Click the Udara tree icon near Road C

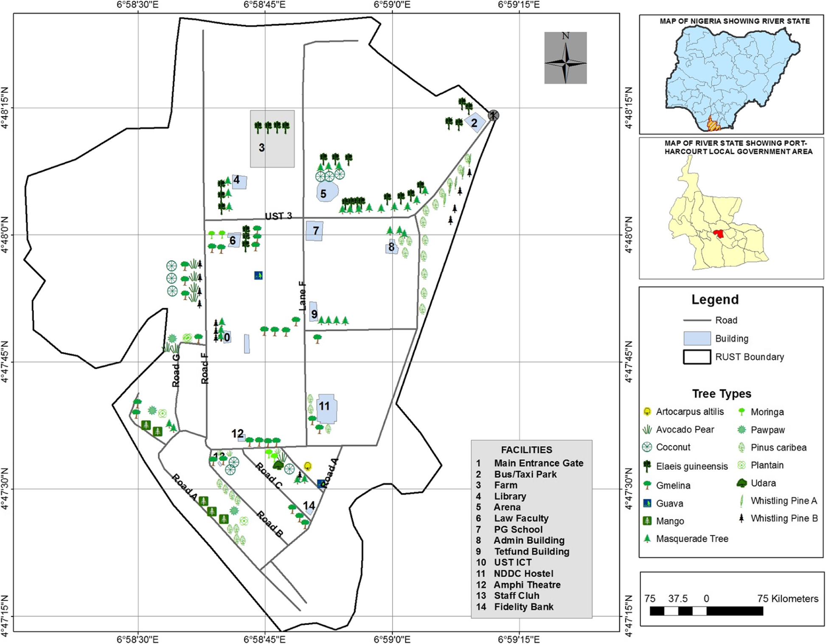click(x=278, y=465)
